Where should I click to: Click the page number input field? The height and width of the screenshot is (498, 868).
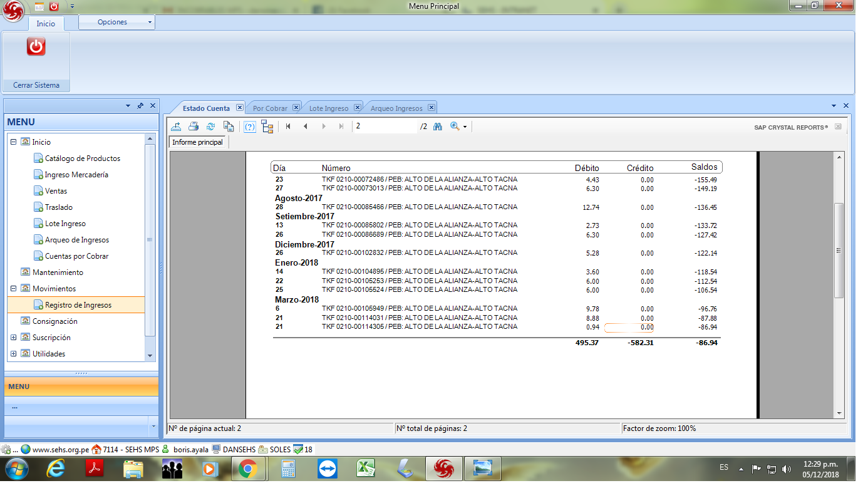pos(384,127)
